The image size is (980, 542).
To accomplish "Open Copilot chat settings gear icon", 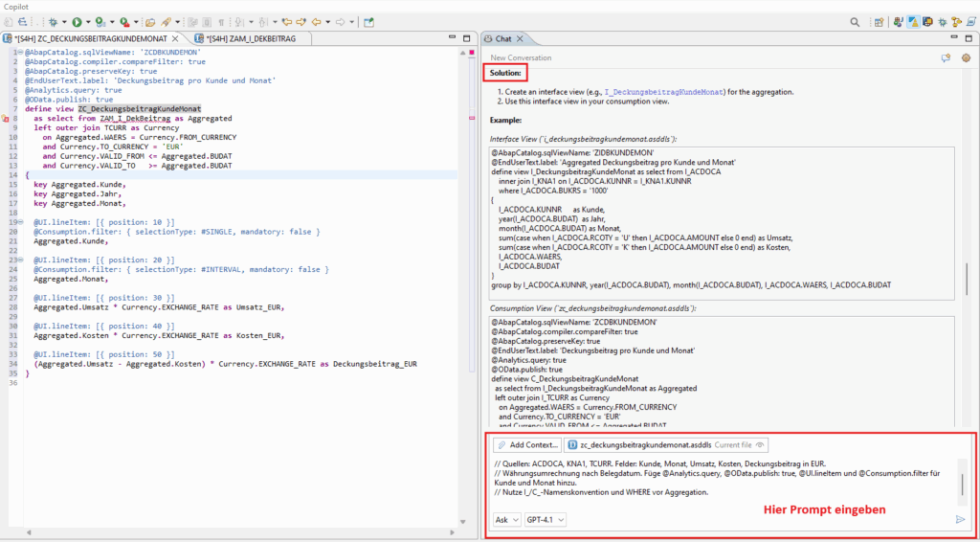I will pyautogui.click(x=965, y=57).
